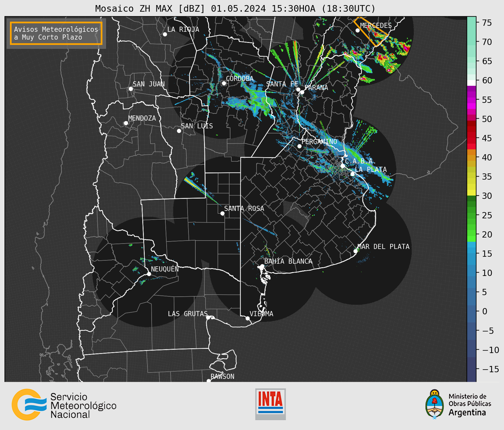Image resolution: width=504 pixels, height=430 pixels.
Task: Click the Ministerio de Obras Públicas crest
Action: point(435,404)
